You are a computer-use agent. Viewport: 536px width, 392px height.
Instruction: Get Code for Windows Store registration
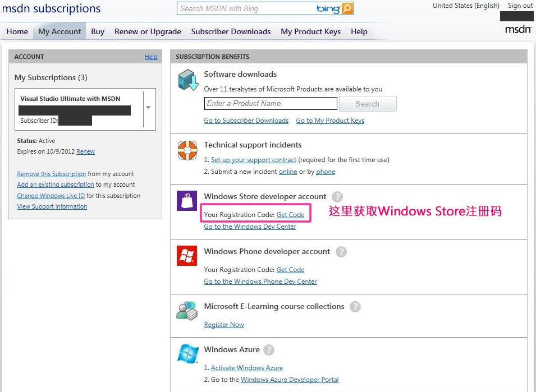pyautogui.click(x=290, y=214)
